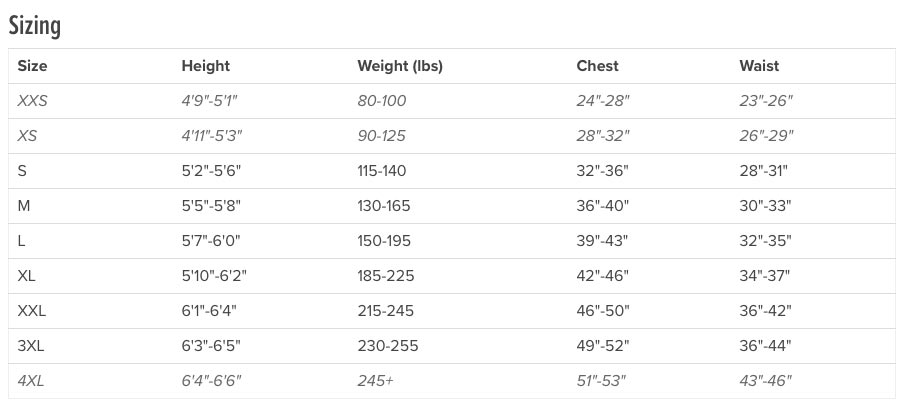Click the Chest column header
This screenshot has height=411, width=909.
click(597, 66)
